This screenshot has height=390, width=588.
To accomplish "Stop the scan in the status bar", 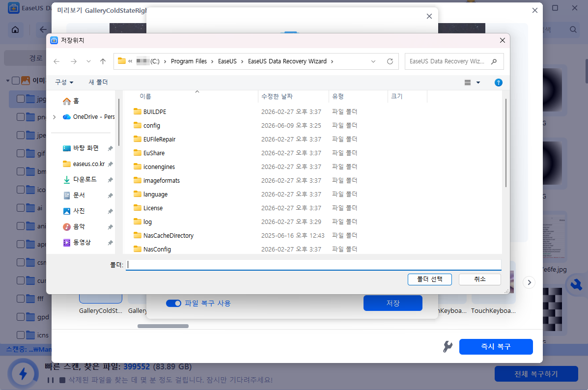I will (62, 380).
